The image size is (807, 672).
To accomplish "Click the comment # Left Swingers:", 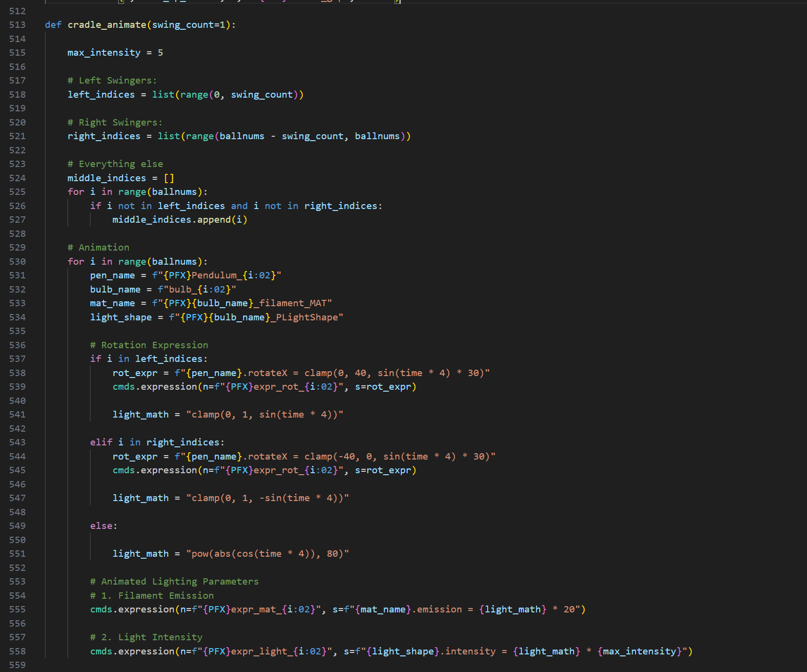I will click(x=111, y=80).
